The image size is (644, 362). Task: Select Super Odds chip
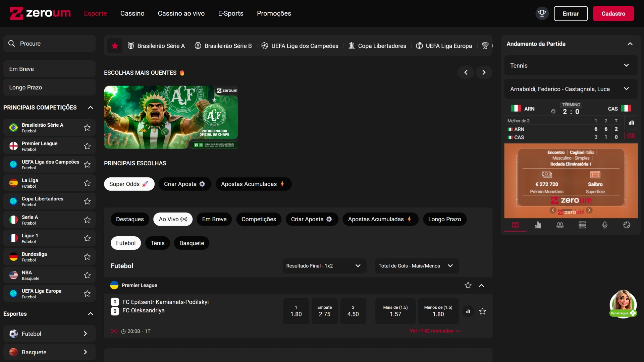(x=129, y=184)
